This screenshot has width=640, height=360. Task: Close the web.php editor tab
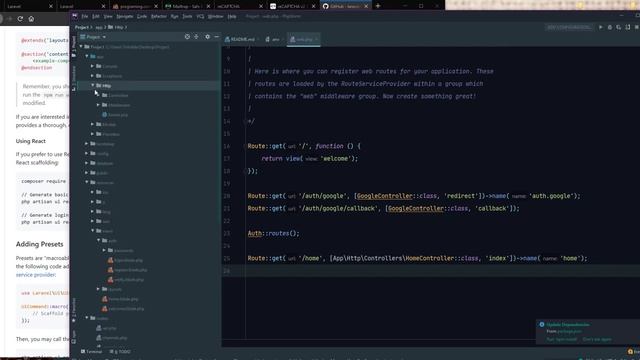[x=316, y=39]
